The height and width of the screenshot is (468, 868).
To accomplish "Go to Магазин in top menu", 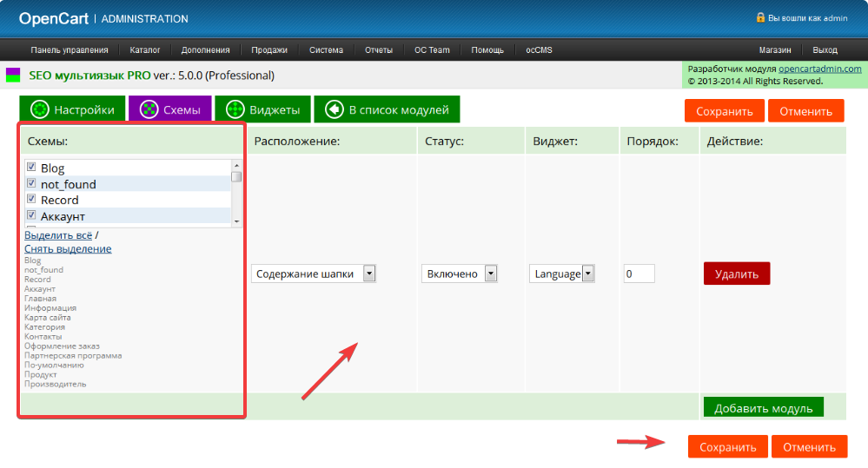I will (775, 49).
